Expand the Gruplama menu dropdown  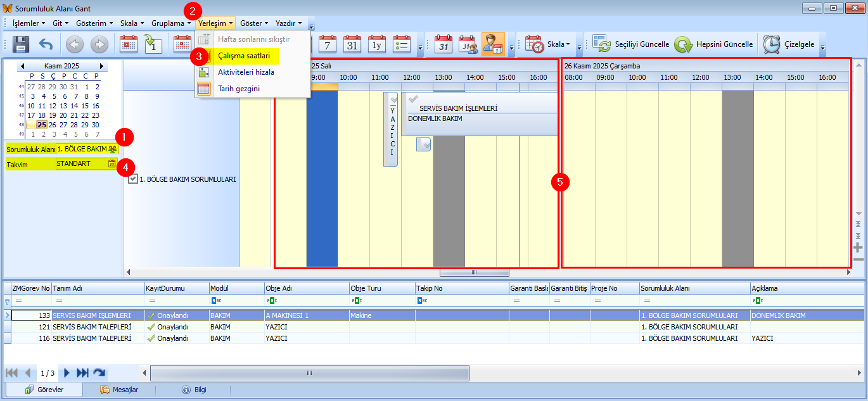(170, 23)
